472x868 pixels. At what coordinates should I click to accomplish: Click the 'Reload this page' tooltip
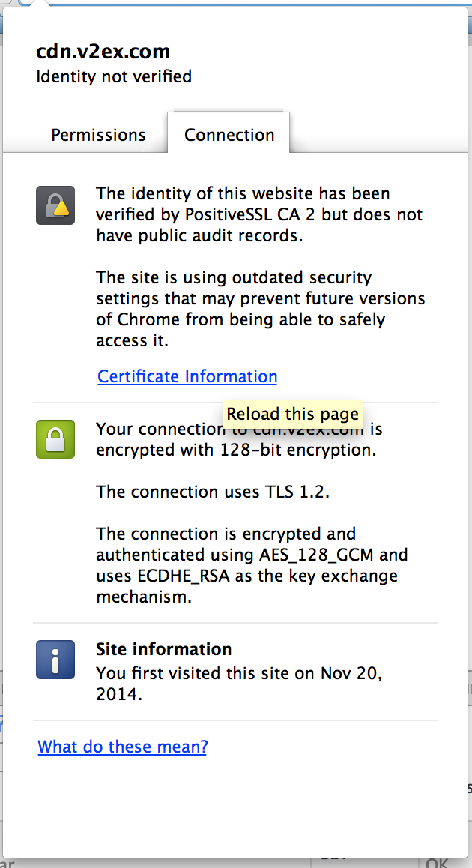pyautogui.click(x=293, y=414)
